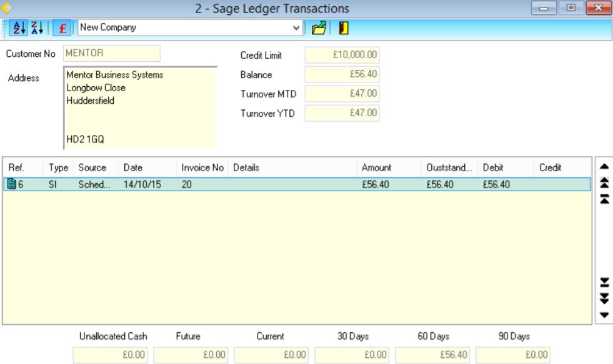The height and width of the screenshot is (364, 613).
Task: Click the double up arrow page-up button
Action: point(604,182)
